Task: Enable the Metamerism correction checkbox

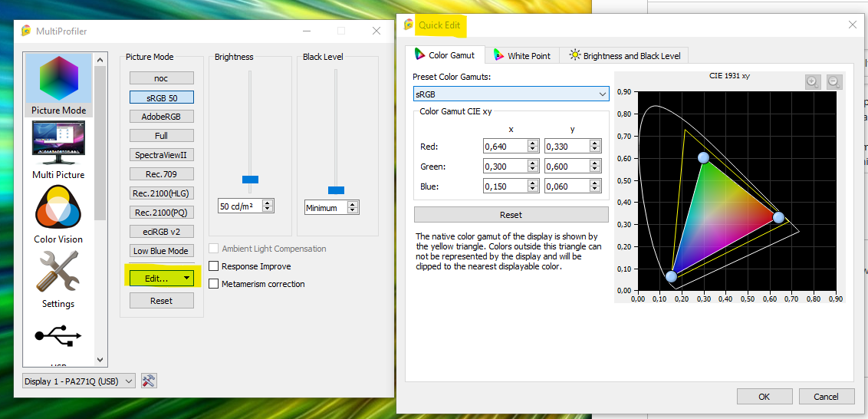Action: (x=215, y=284)
